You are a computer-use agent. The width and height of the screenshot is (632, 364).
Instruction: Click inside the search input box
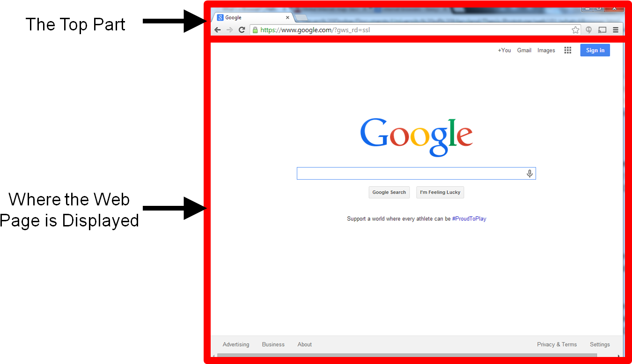(412, 173)
